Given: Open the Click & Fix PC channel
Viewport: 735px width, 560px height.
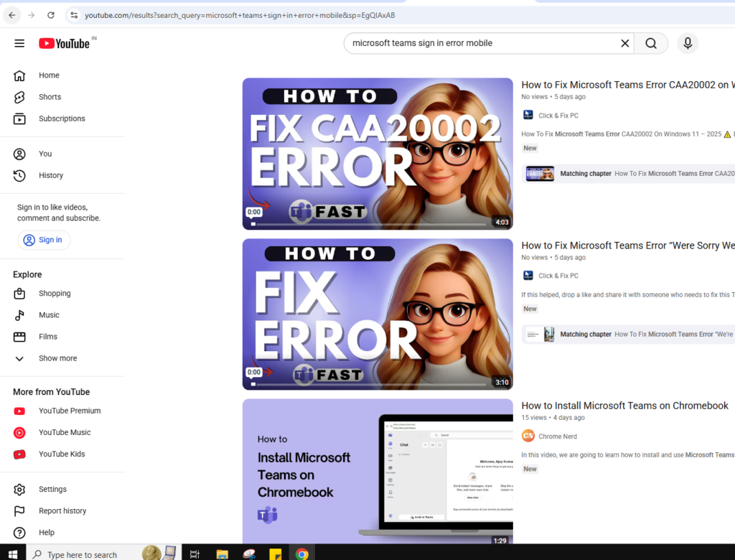Looking at the screenshot, I should [x=558, y=116].
